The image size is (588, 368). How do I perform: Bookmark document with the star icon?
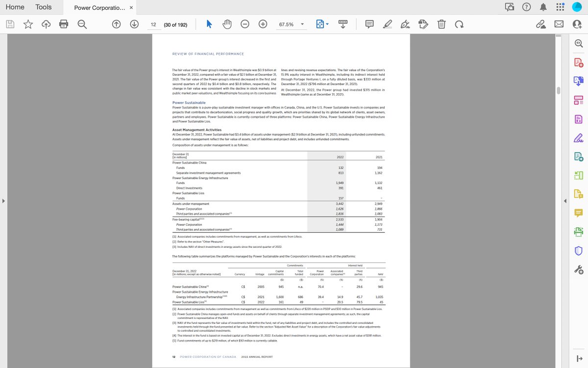[28, 24]
